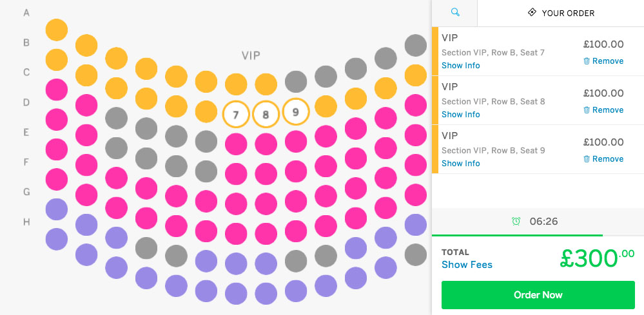The image size is (644, 315).
Task: Click the VIP section label on map
Action: (251, 56)
